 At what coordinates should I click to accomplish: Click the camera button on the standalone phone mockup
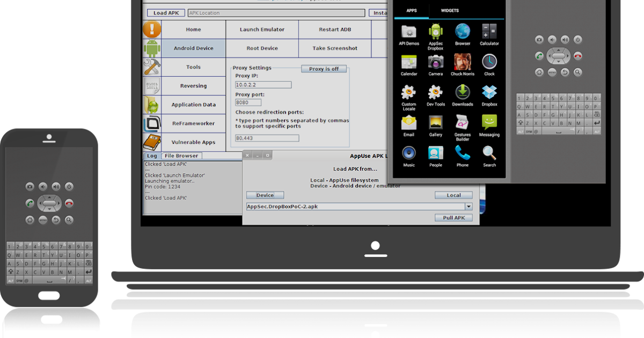click(30, 187)
